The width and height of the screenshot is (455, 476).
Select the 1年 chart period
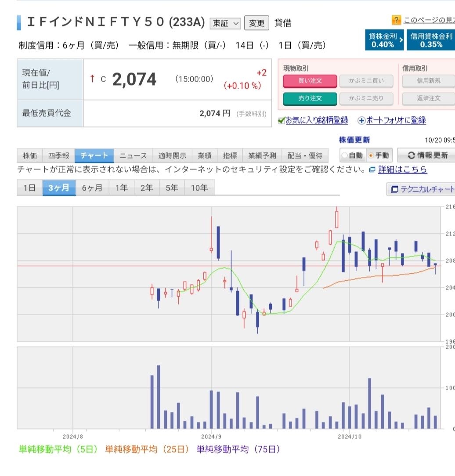(121, 188)
